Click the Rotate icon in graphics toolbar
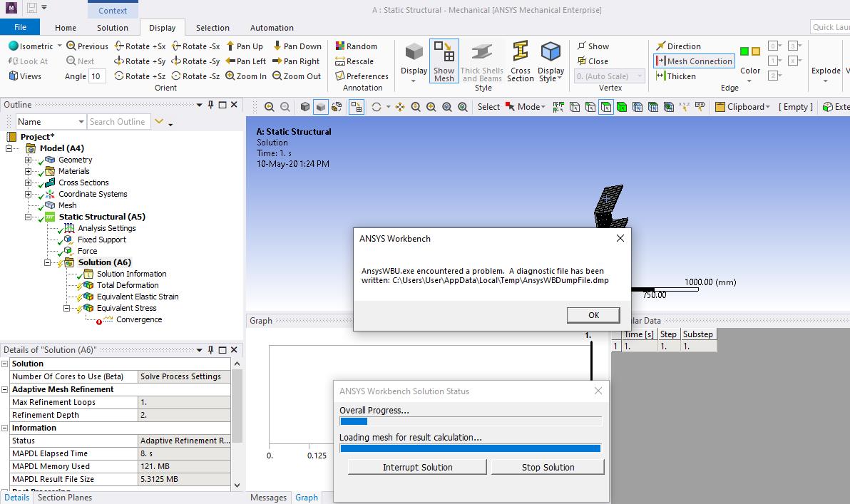Screen dimensions: 850x504 377,107
